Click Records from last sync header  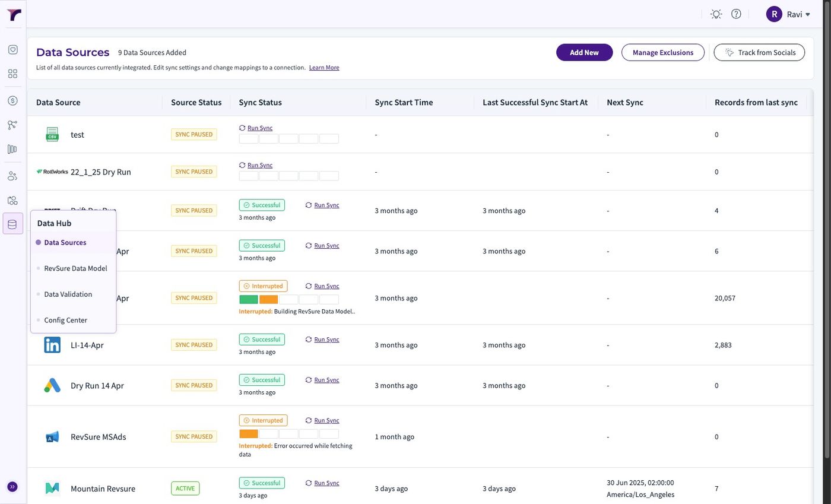tap(756, 102)
